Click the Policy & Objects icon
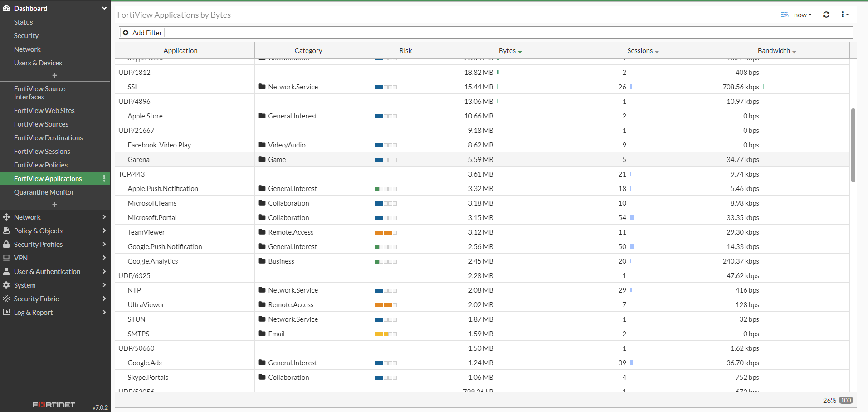This screenshot has height=412, width=868. coord(6,231)
